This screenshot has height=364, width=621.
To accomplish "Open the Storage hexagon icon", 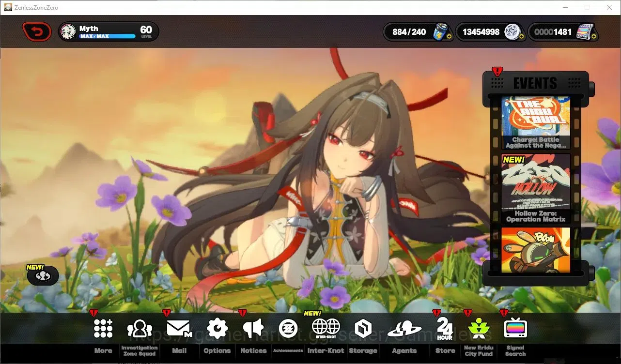I will click(363, 329).
